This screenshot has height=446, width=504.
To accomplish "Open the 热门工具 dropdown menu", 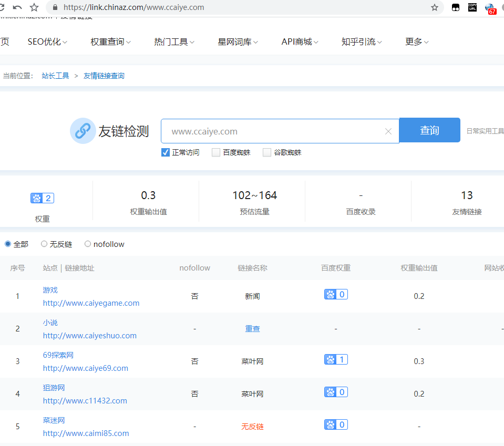I will 174,42.
